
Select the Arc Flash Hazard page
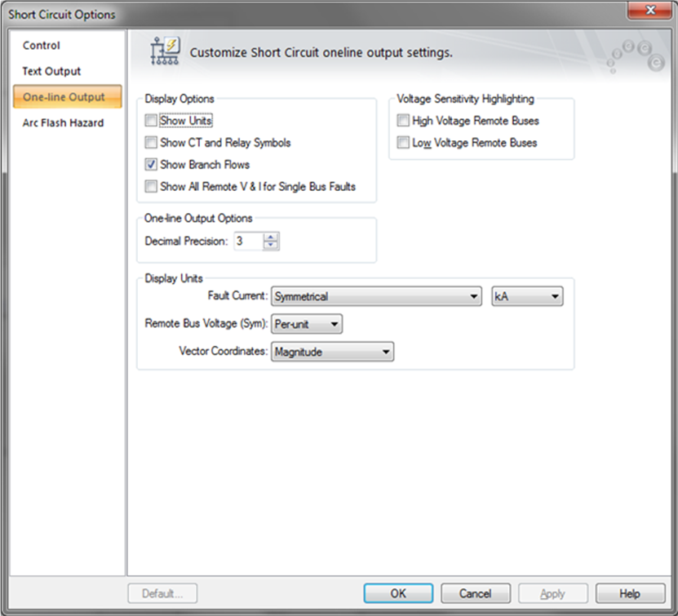click(x=63, y=123)
